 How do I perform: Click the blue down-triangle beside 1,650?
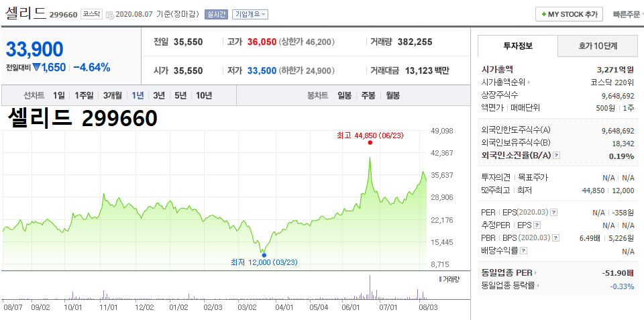(36, 67)
